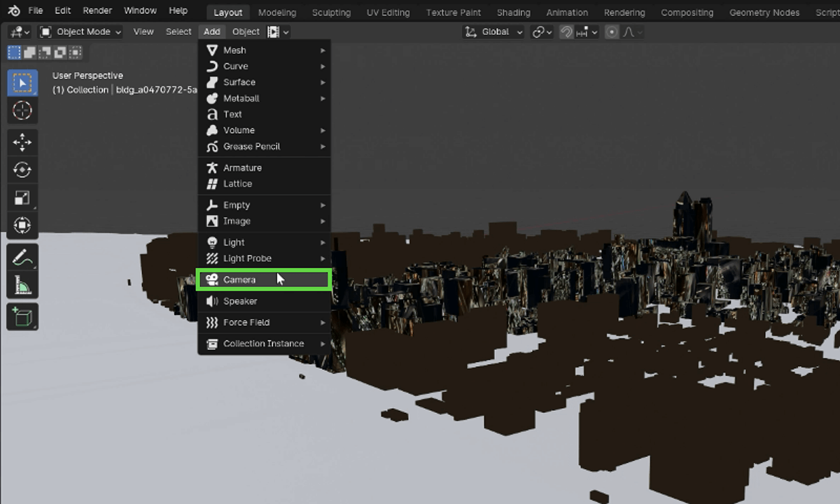Open the Window menu
This screenshot has width=840, height=504.
tap(140, 11)
